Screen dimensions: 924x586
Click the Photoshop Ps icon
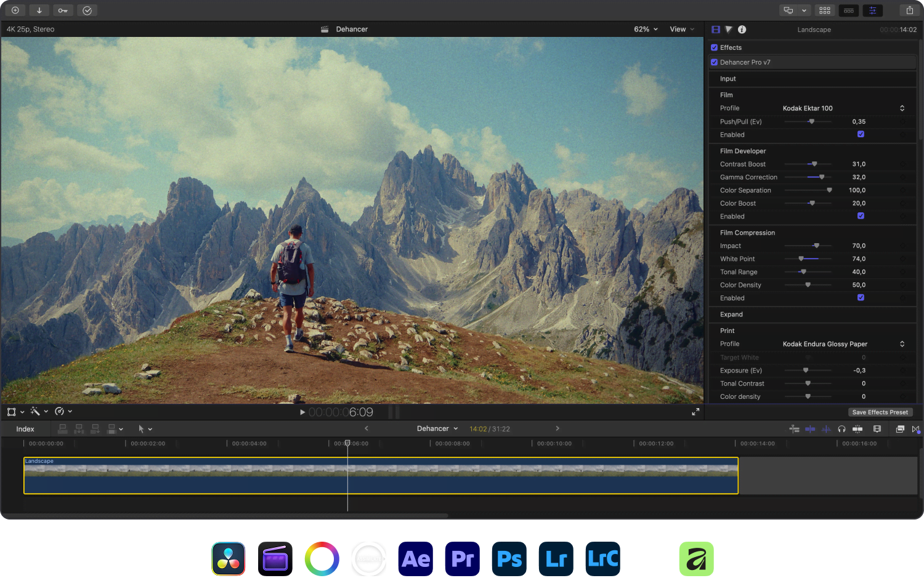click(509, 559)
